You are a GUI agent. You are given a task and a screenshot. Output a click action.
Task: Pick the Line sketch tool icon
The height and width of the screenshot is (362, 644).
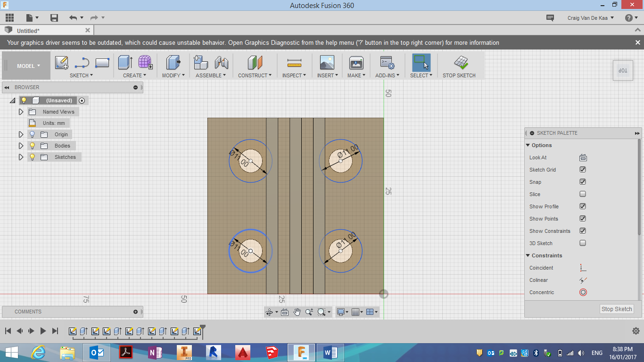pos(82,63)
